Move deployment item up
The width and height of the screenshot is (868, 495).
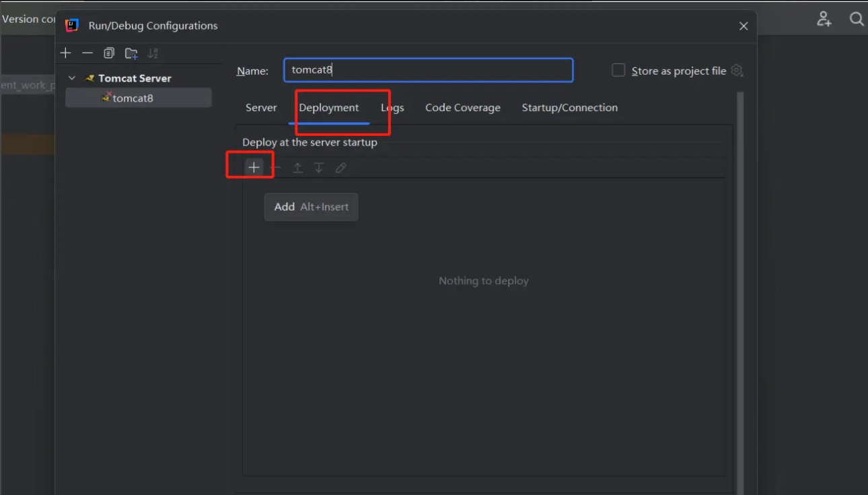click(297, 168)
